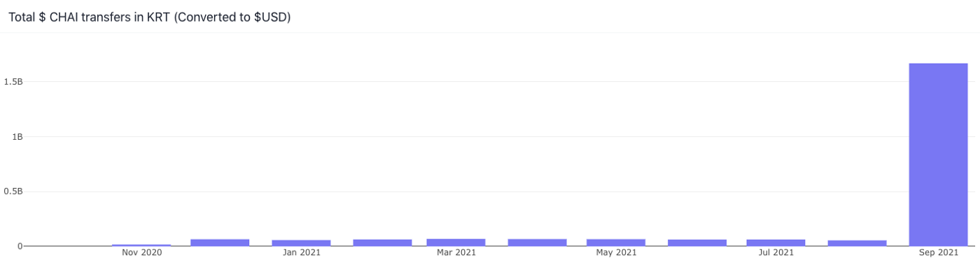The width and height of the screenshot is (980, 265).
Task: Select the Aug 2021 bar
Action: (857, 243)
